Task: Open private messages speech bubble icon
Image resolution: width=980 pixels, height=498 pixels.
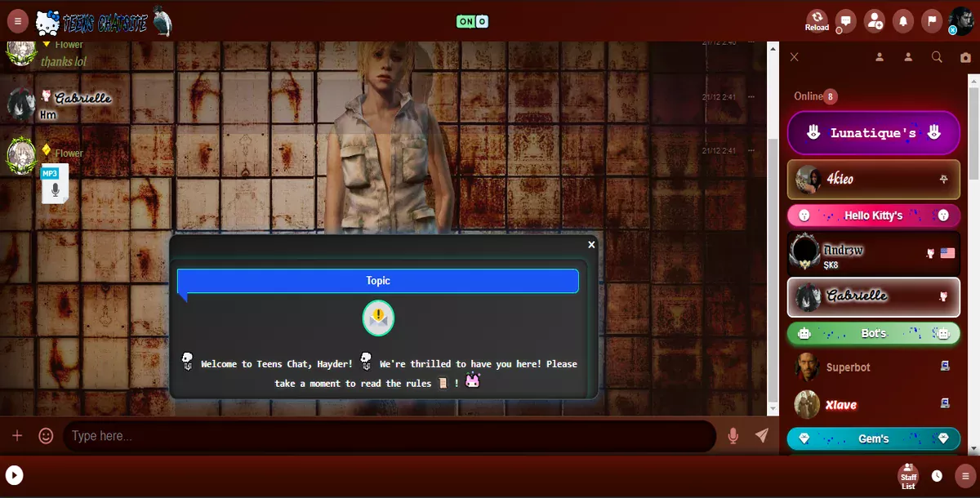Action: [x=846, y=21]
